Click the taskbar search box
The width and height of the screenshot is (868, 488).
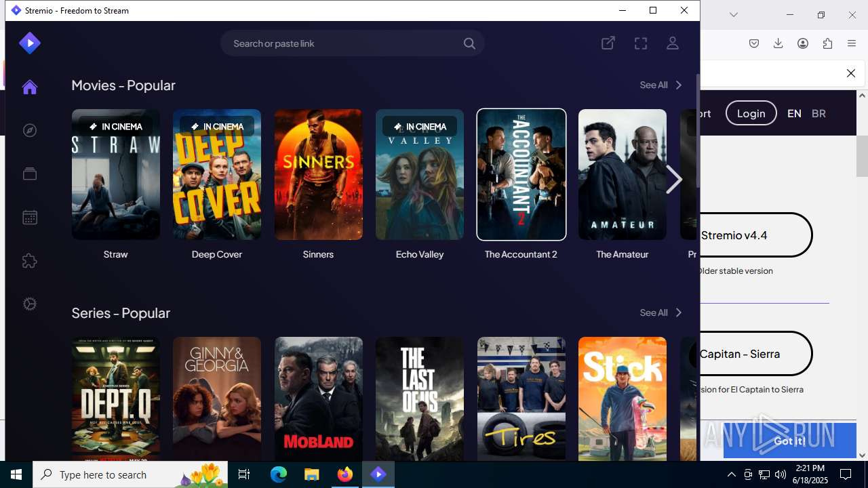point(131,474)
